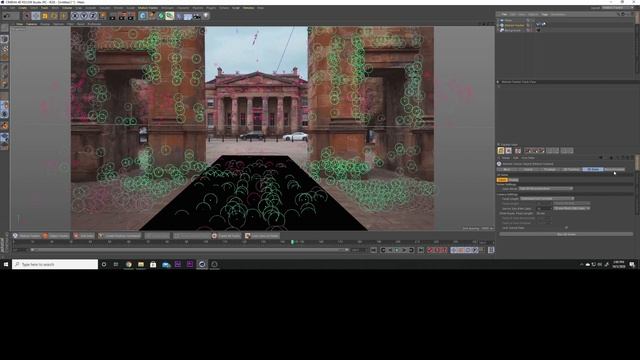The width and height of the screenshot is (640, 360).
Task: Click the Run 3D Solver button
Action: (x=566, y=234)
